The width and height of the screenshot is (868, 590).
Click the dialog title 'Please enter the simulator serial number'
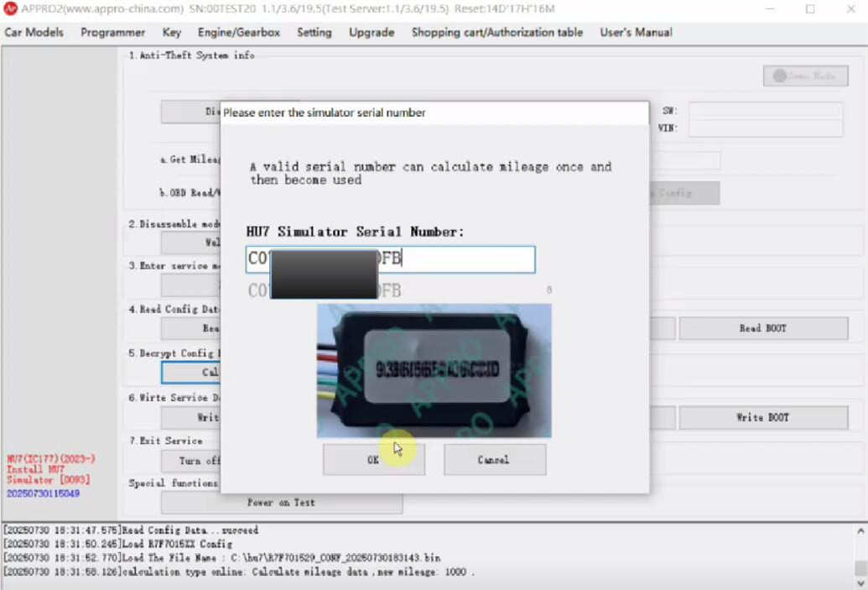point(324,112)
